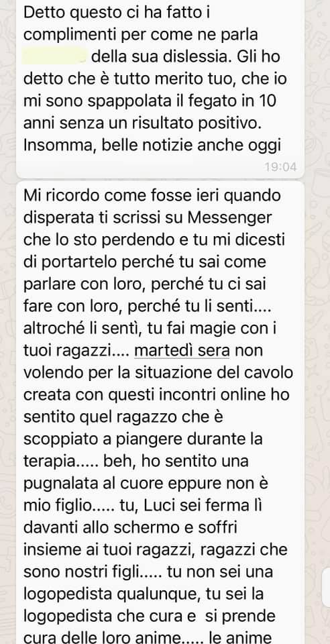Tap the line "scoppiato a piangere durante la"
Image resolution: width=330 pixels, height=644 pixels.
[142, 439]
